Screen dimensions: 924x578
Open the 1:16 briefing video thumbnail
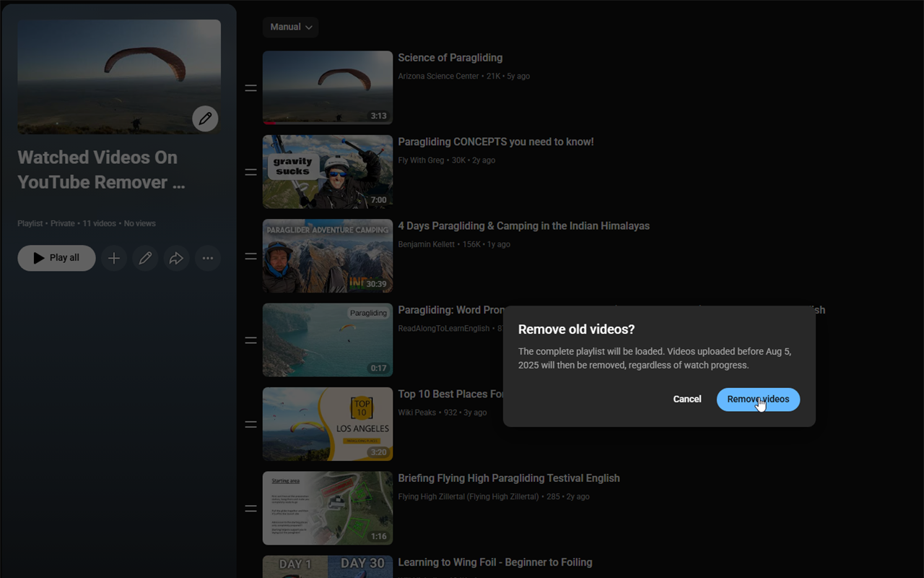[x=328, y=508]
